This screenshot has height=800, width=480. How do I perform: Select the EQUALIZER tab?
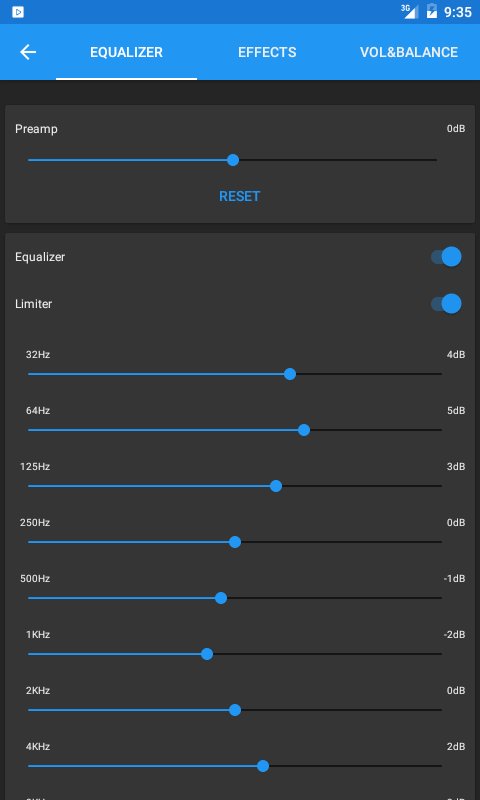(127, 52)
